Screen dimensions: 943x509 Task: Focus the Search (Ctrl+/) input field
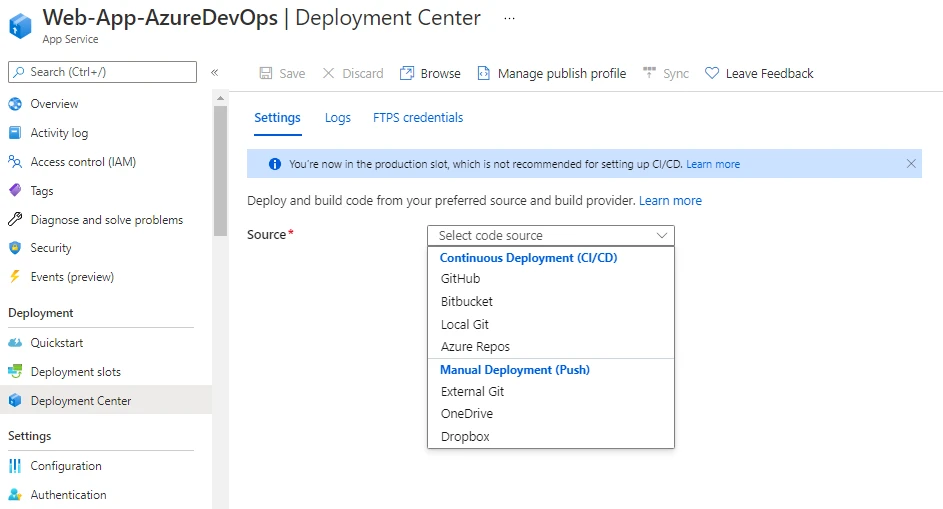(102, 72)
